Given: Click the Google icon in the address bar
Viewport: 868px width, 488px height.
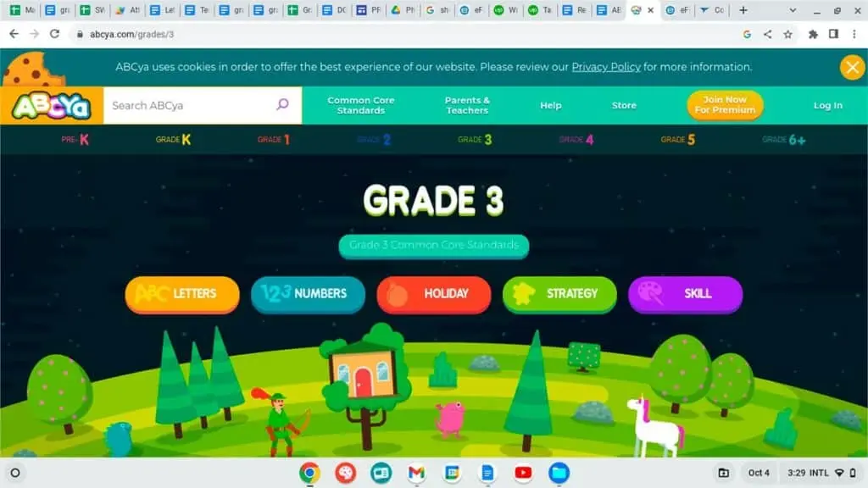Looking at the screenshot, I should [747, 34].
